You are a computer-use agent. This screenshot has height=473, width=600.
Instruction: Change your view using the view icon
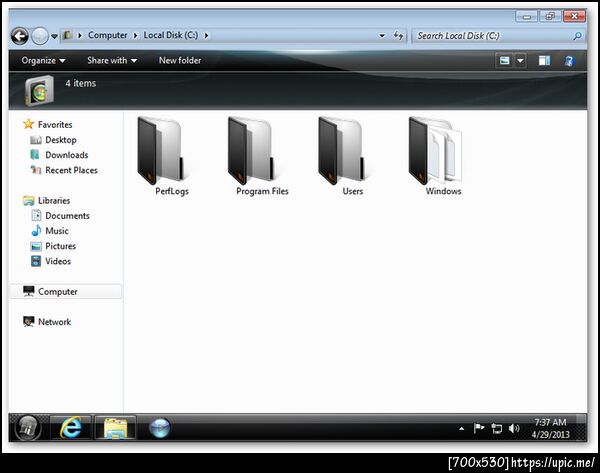pyautogui.click(x=505, y=60)
